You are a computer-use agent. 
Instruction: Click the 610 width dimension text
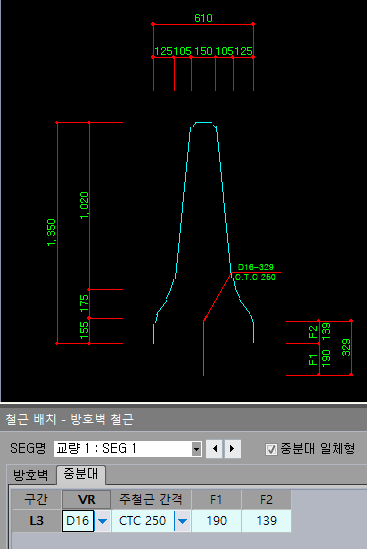[x=203, y=18]
